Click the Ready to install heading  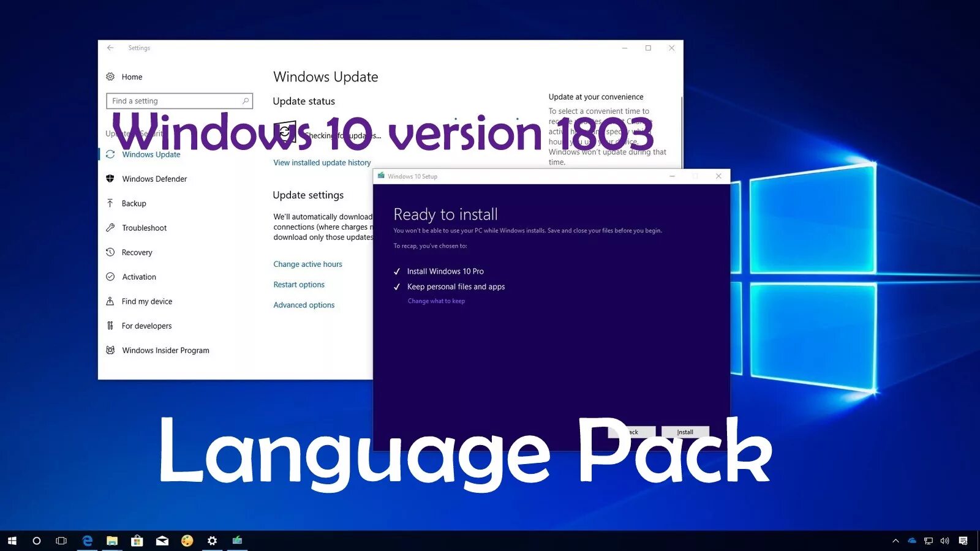(445, 214)
